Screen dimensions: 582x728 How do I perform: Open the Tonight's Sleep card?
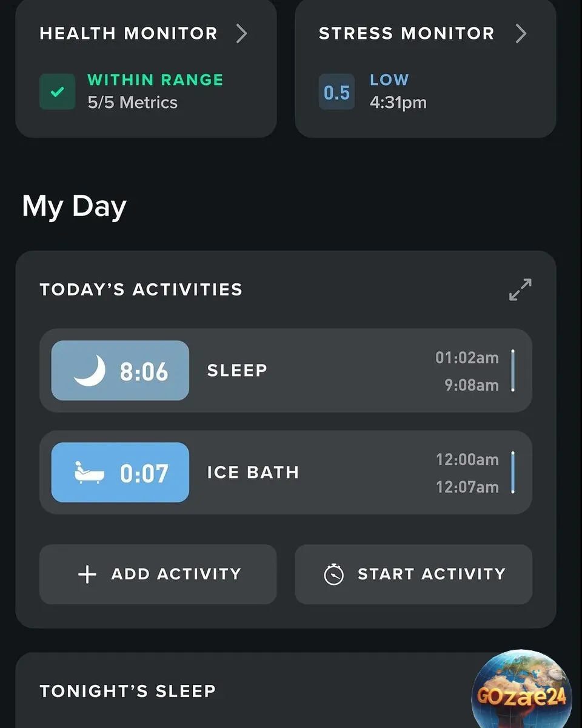[x=286, y=690]
